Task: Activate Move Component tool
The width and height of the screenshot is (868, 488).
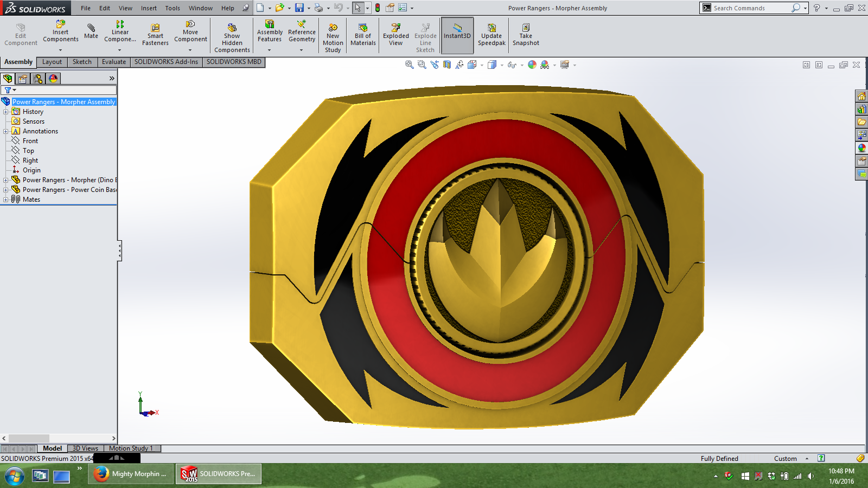Action: point(190,31)
